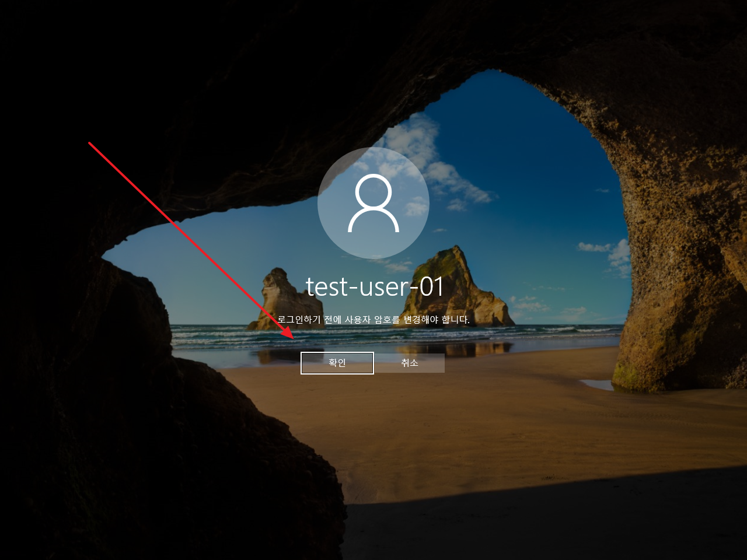Screen dimensions: 747x560
Task: Select the message '로그인하기 전에 사용자 암호를 변경해야 합니다.'
Action: click(373, 320)
